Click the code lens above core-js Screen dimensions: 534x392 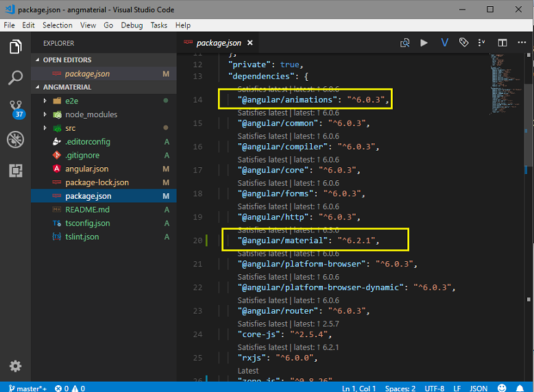288,324
